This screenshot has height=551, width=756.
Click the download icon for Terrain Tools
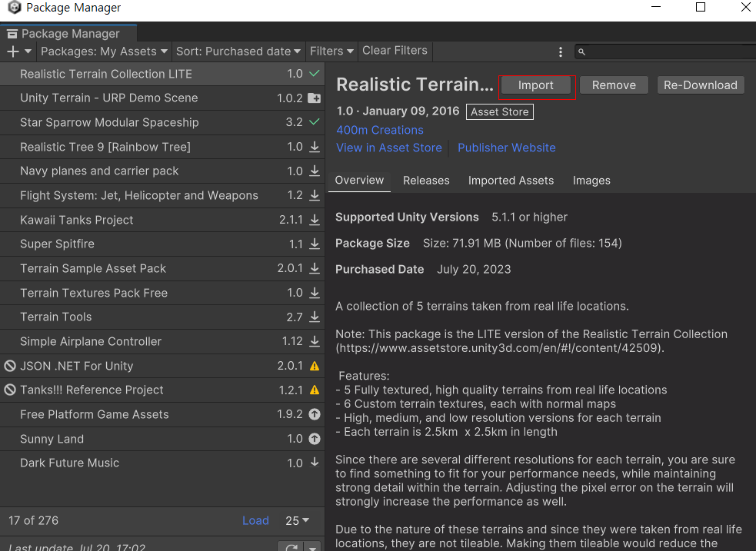pyautogui.click(x=315, y=317)
